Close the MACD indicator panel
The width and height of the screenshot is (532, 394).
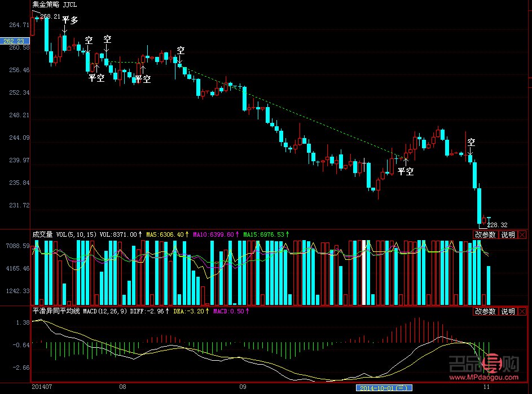pos(522,311)
